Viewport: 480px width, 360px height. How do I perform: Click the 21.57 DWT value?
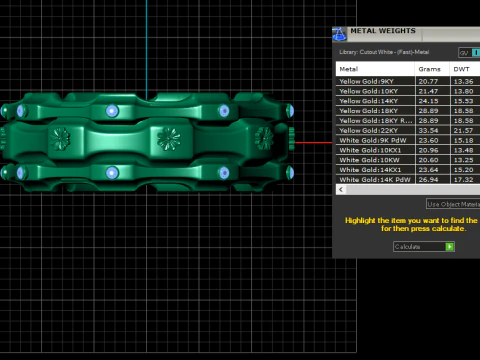pyautogui.click(x=464, y=130)
